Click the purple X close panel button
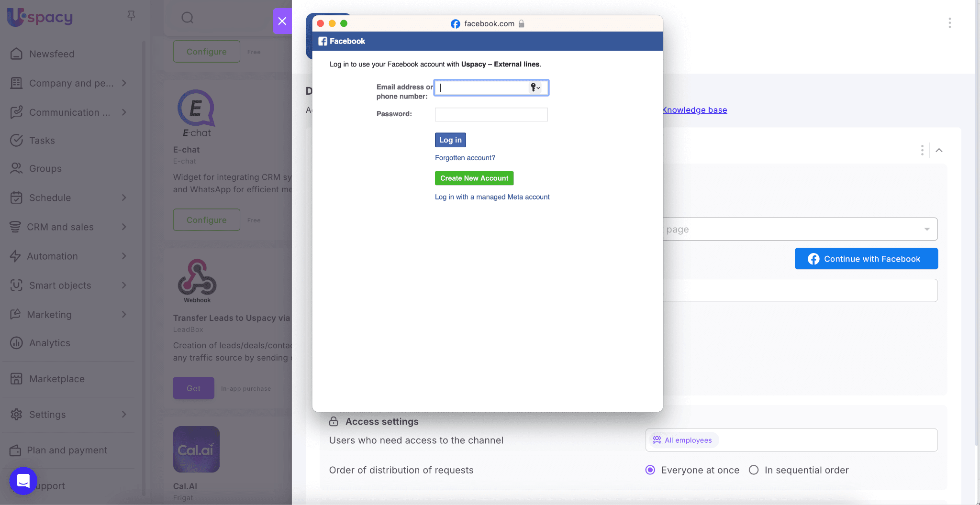980x505 pixels. pyautogui.click(x=282, y=21)
